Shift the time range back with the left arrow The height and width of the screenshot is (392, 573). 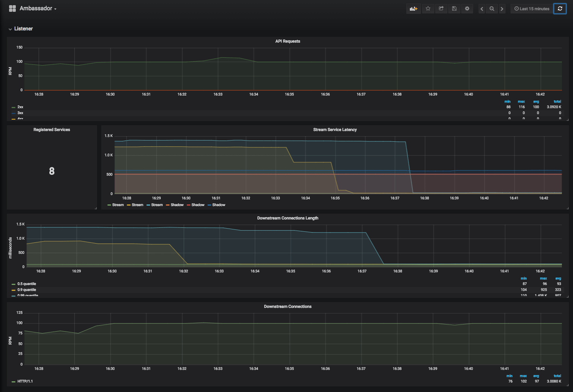[481, 8]
